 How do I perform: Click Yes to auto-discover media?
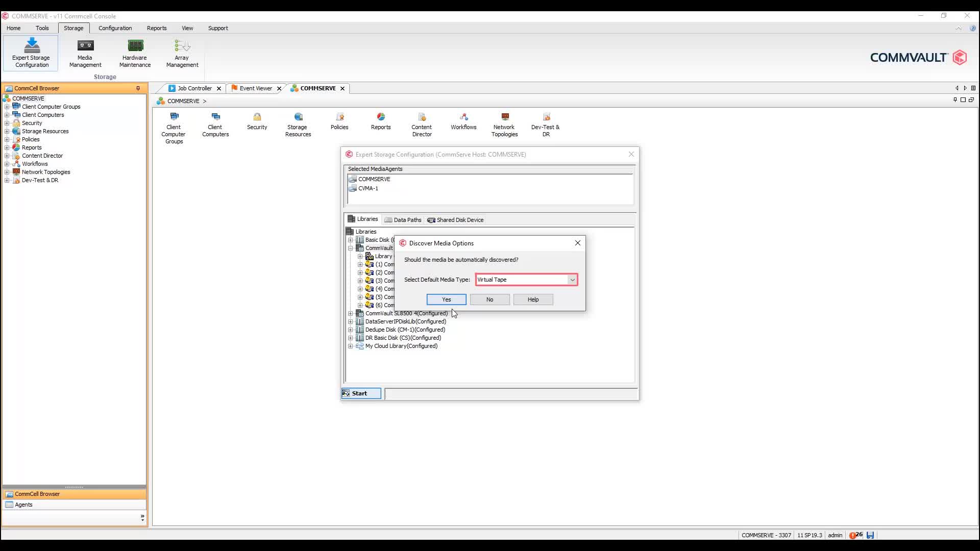[446, 299]
